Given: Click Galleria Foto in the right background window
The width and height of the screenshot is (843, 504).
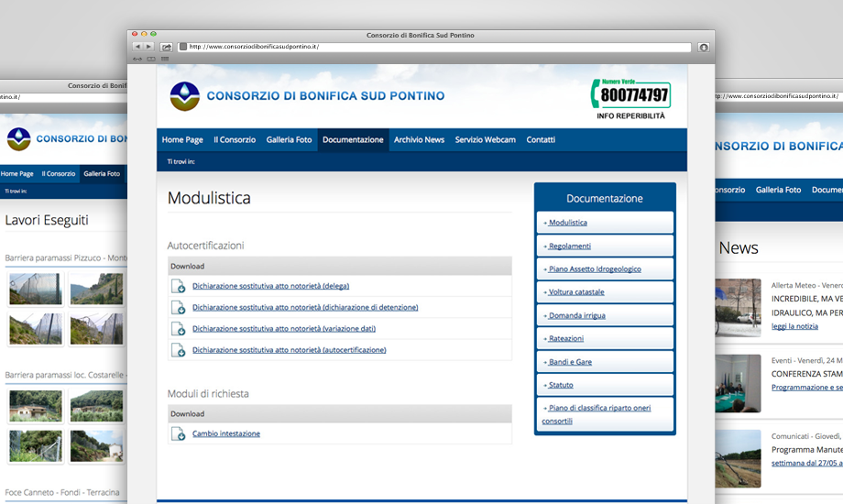Looking at the screenshot, I should [x=778, y=190].
